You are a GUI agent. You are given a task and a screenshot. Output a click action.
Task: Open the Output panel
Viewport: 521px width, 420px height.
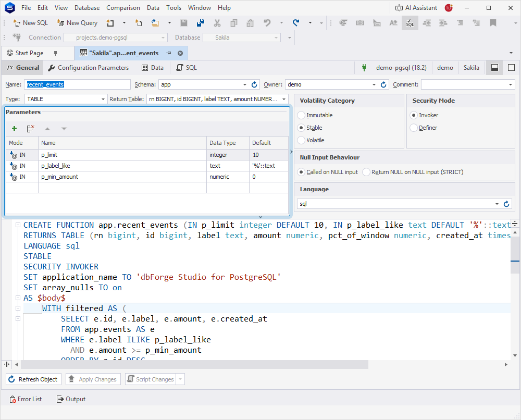[71, 399]
